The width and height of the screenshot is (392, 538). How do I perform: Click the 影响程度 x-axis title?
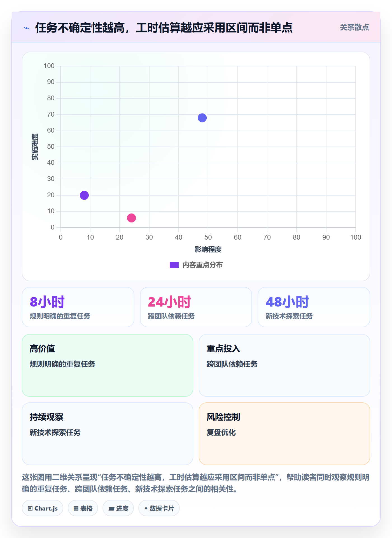[x=208, y=249]
